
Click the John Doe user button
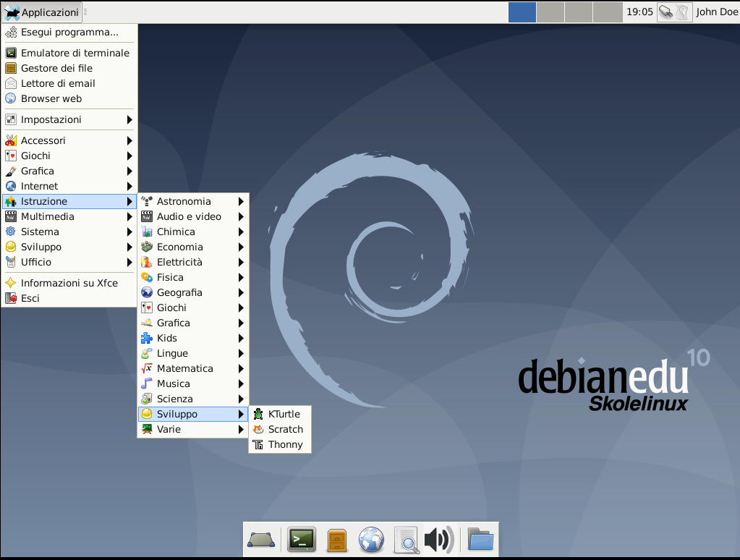[717, 12]
